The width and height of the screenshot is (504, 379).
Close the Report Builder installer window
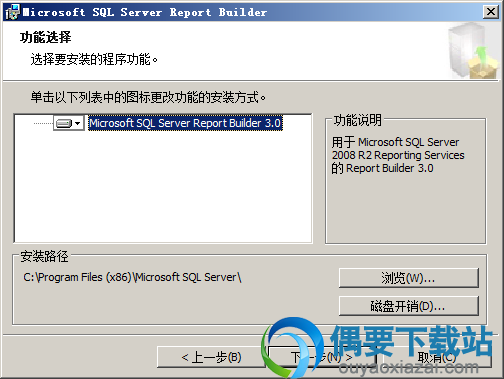pos(491,12)
